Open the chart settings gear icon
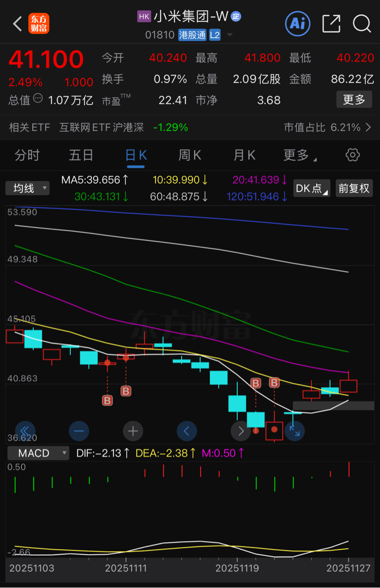Screen dimensions: 380x588 click(x=352, y=155)
